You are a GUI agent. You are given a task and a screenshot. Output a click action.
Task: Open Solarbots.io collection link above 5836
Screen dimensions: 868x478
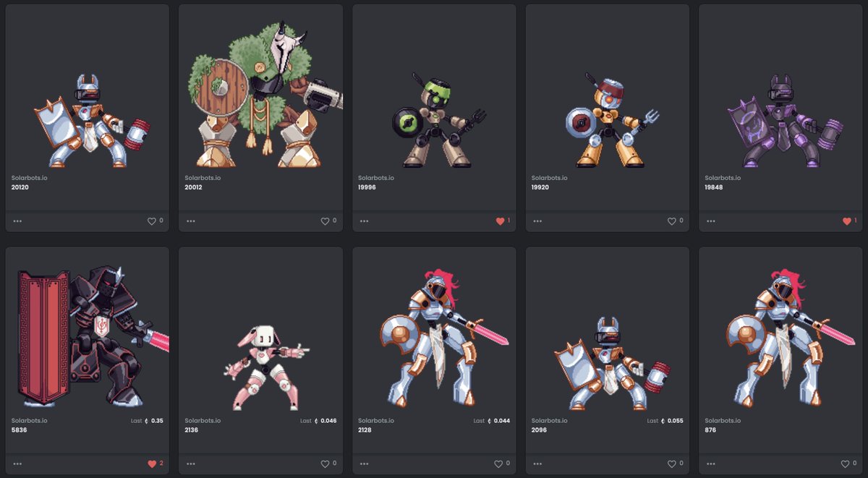pyautogui.click(x=30, y=420)
